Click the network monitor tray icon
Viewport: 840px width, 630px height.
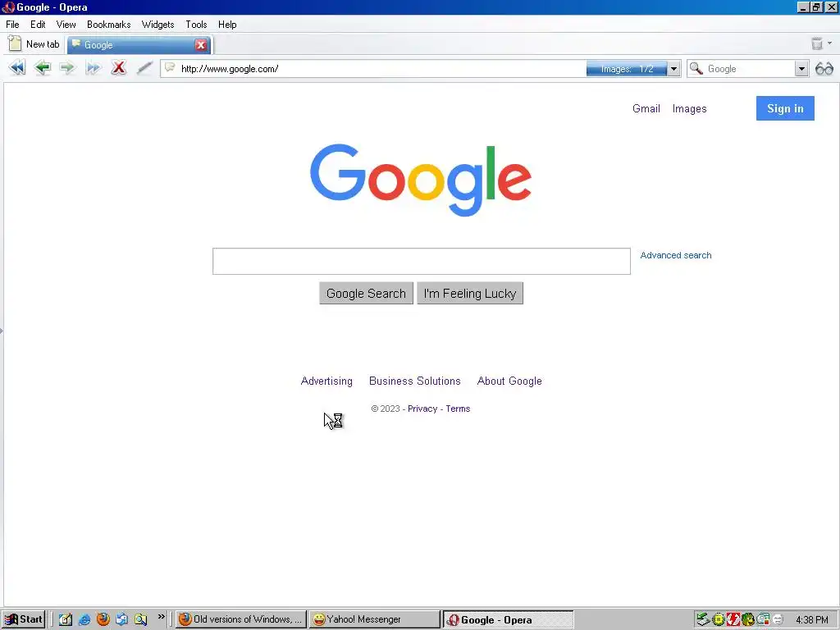pyautogui.click(x=764, y=620)
